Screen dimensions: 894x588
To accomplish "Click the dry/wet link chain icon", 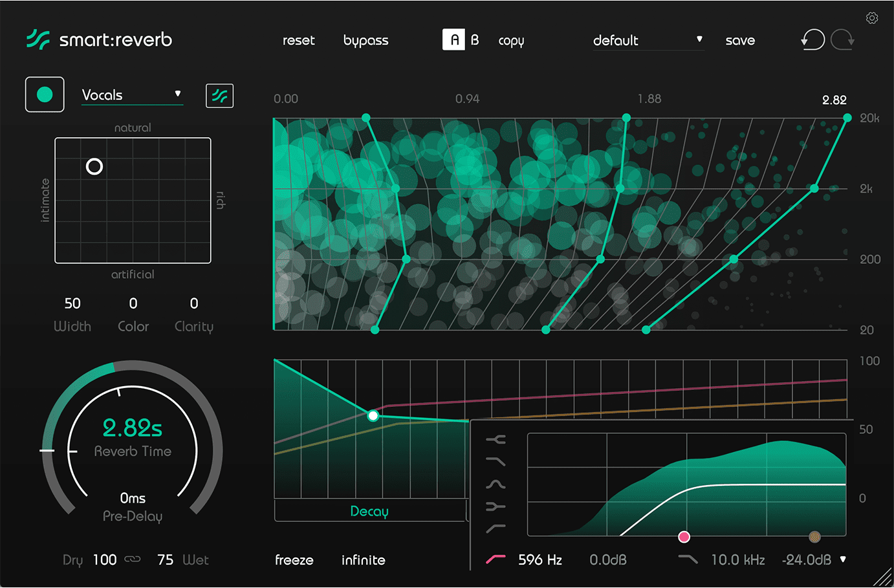I will [133, 560].
